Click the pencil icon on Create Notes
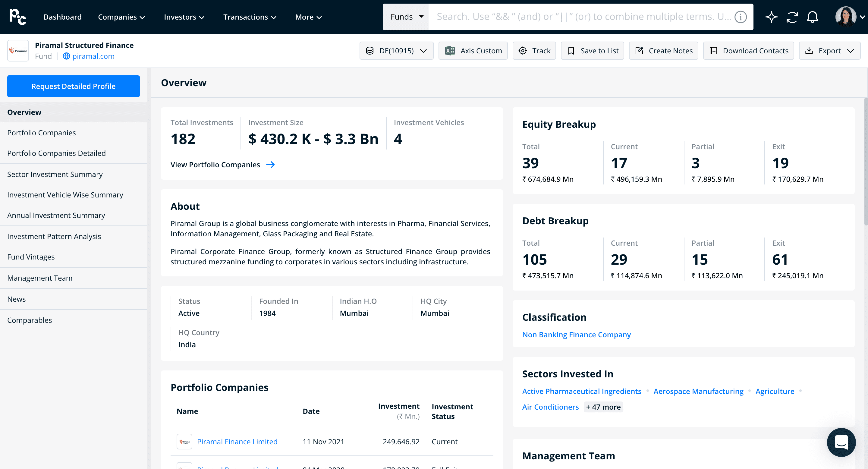The height and width of the screenshot is (469, 868). click(639, 51)
